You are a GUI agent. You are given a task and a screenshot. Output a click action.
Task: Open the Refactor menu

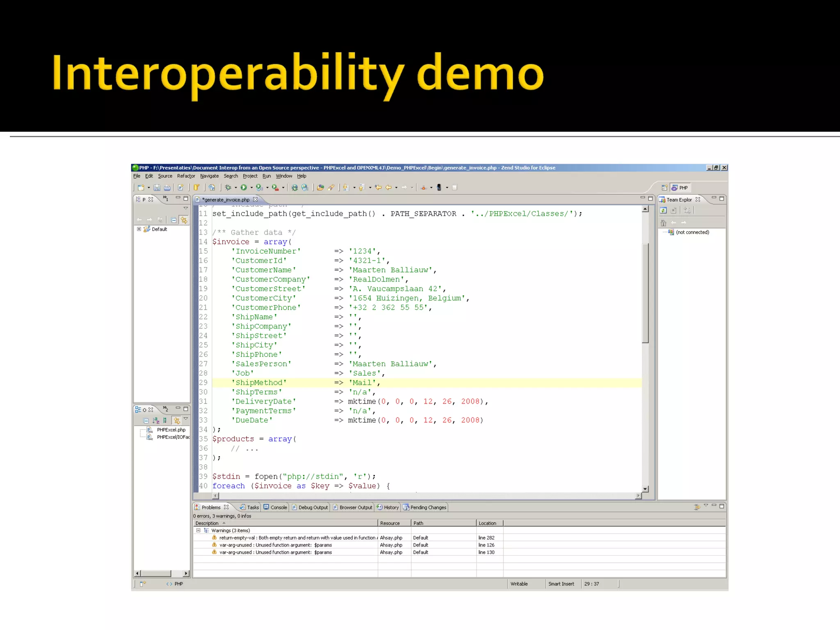tap(186, 176)
